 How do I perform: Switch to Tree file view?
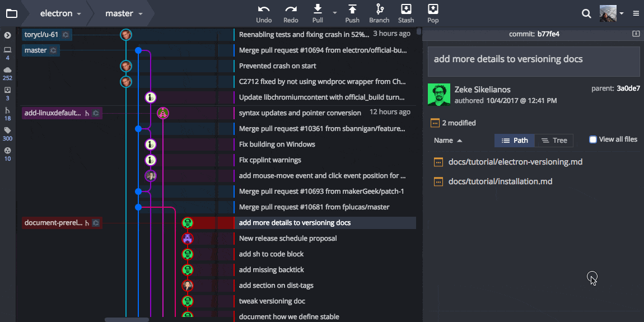(554, 141)
